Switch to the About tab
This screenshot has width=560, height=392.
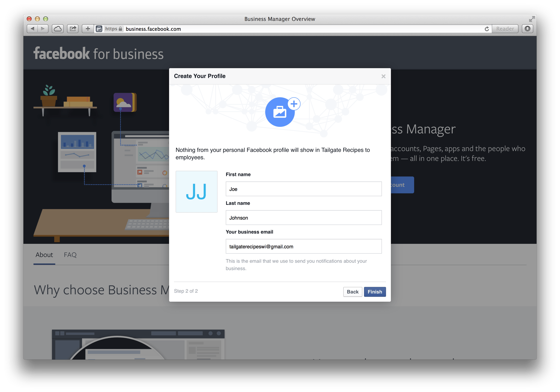tap(44, 255)
